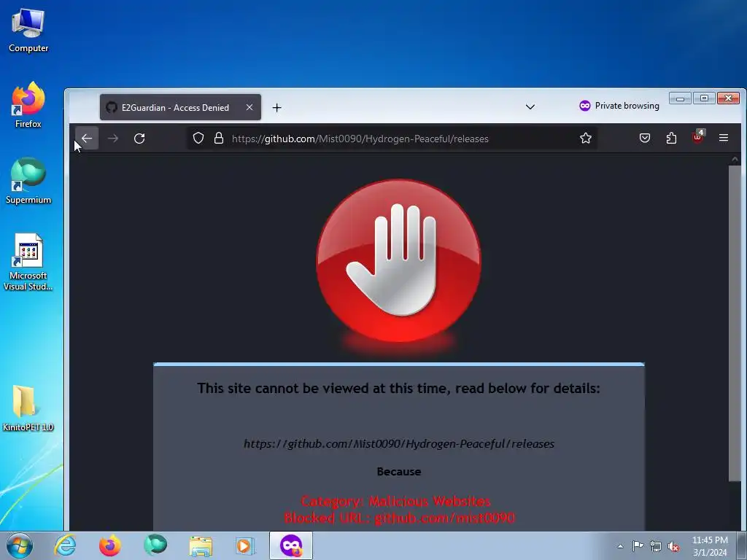
Task: Select the E2Guardian - Access Denied tab
Action: pyautogui.click(x=180, y=107)
